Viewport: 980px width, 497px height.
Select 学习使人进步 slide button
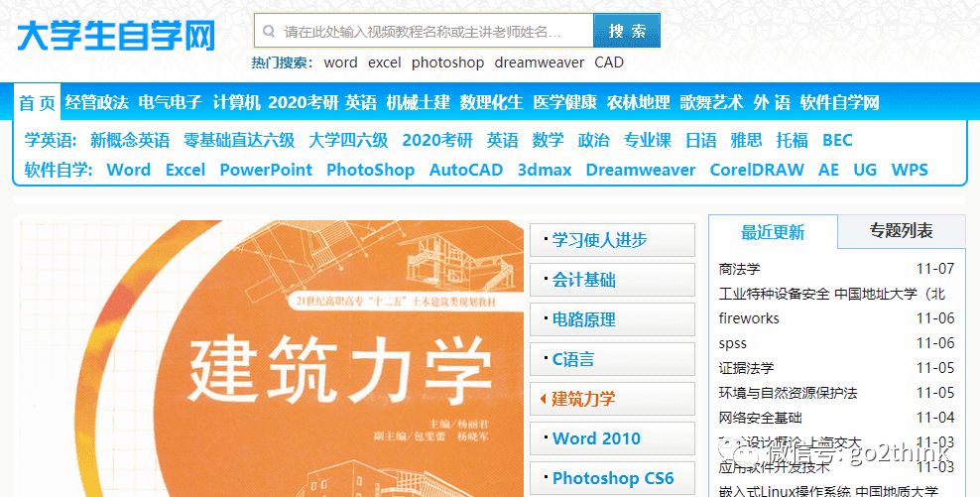click(x=613, y=240)
